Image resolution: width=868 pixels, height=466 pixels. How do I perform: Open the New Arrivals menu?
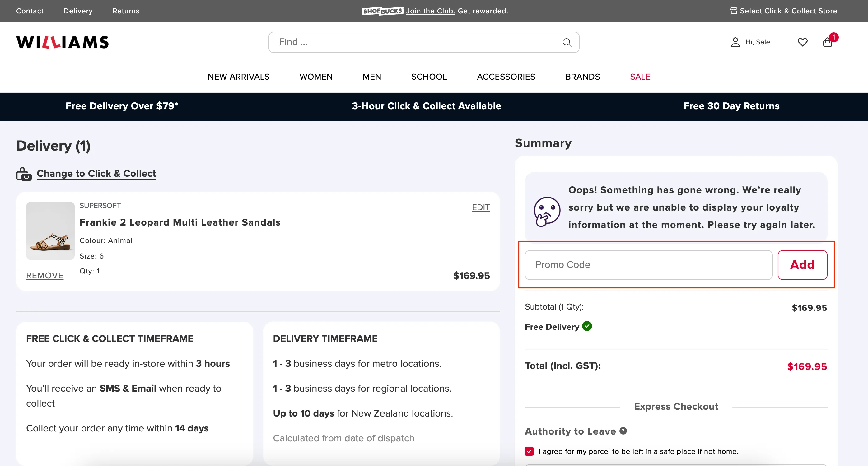point(239,77)
